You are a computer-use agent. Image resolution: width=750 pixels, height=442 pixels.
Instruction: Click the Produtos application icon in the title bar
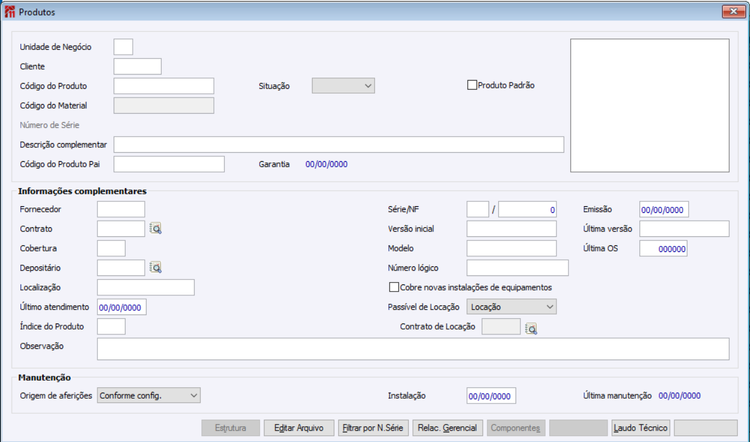pos(10,11)
